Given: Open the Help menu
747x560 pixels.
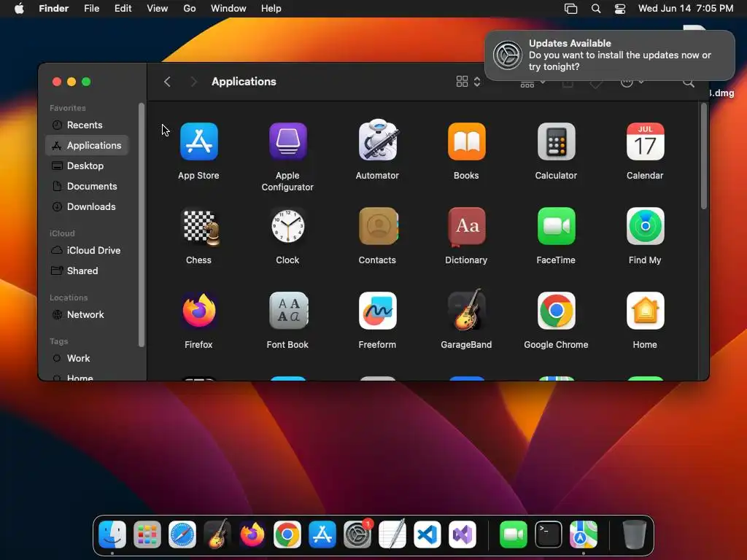Looking at the screenshot, I should click(x=271, y=9).
